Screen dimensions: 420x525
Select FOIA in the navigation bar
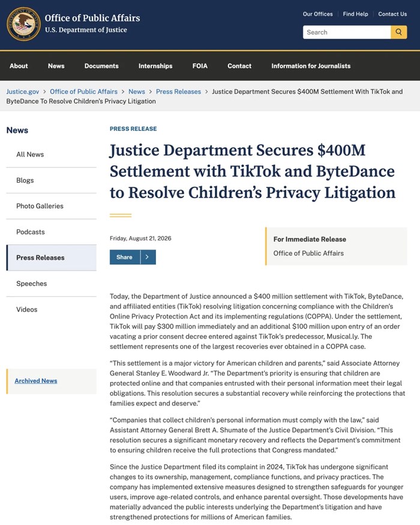[x=200, y=66]
